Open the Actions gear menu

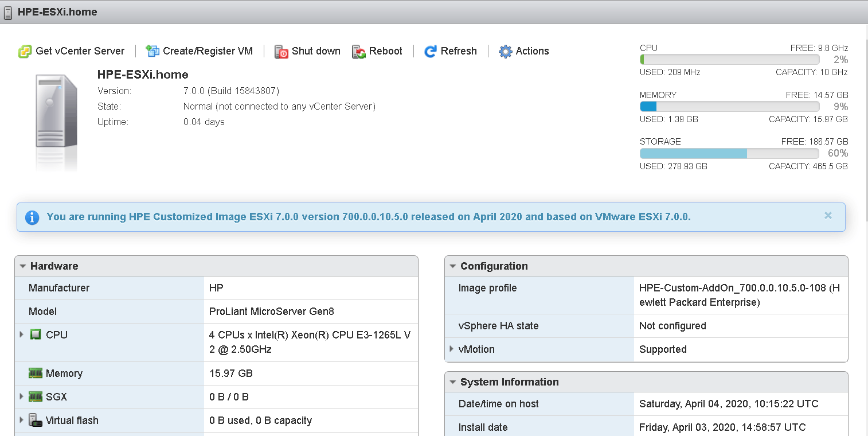tap(505, 52)
